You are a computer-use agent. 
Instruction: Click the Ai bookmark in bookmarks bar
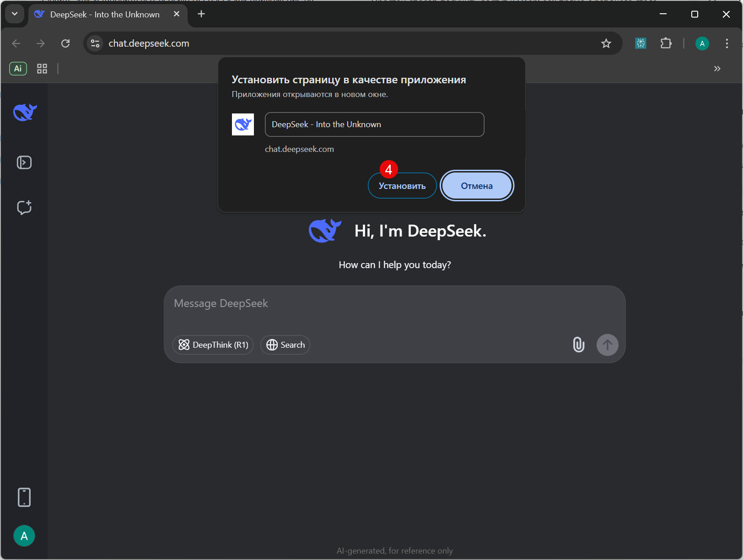pyautogui.click(x=18, y=69)
